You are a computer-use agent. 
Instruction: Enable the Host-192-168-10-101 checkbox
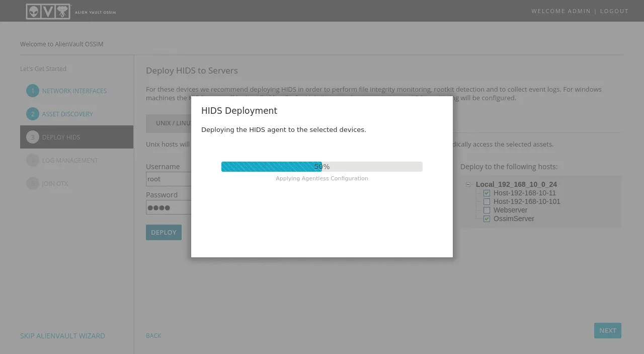coord(487,202)
